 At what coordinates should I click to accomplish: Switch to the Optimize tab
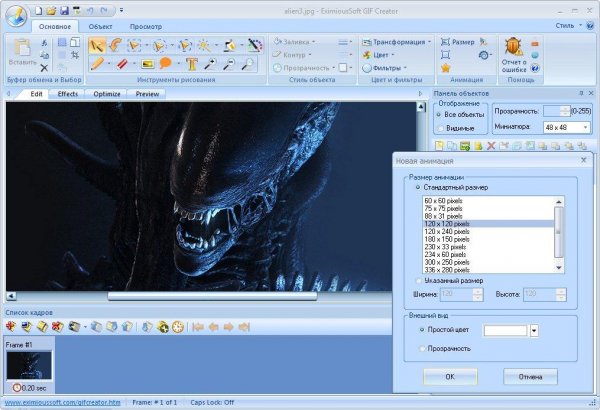pos(107,94)
